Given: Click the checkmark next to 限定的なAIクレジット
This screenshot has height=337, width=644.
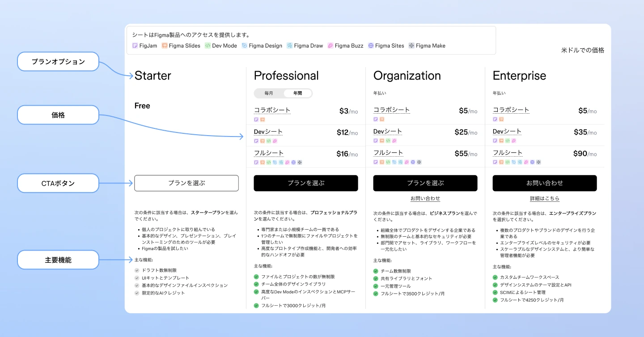Looking at the screenshot, I should (136, 293).
